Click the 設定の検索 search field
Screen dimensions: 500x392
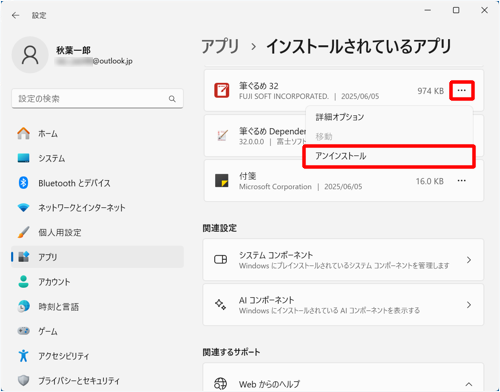pos(97,99)
